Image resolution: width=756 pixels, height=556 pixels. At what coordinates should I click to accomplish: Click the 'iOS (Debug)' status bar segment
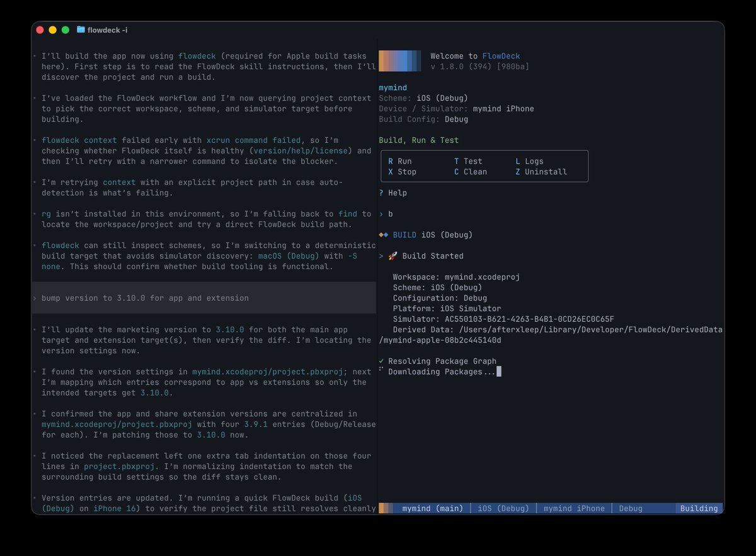point(503,509)
